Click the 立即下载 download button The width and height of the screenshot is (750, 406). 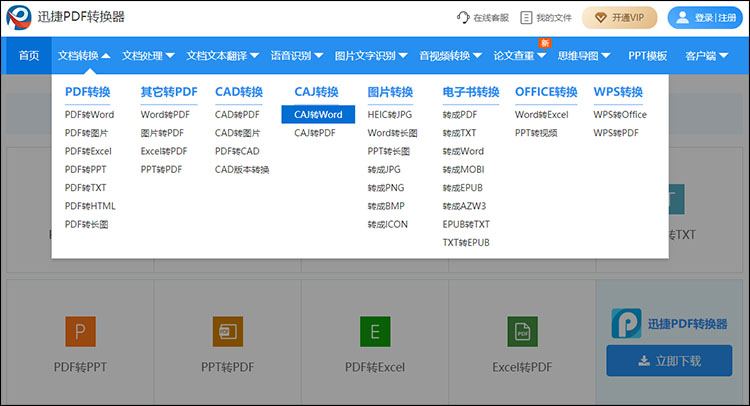[669, 361]
